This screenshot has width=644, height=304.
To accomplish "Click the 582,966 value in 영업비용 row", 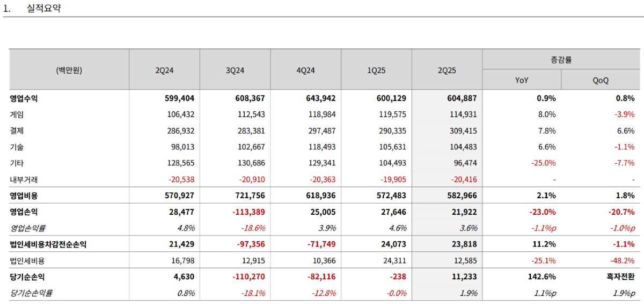I will 462,196.
